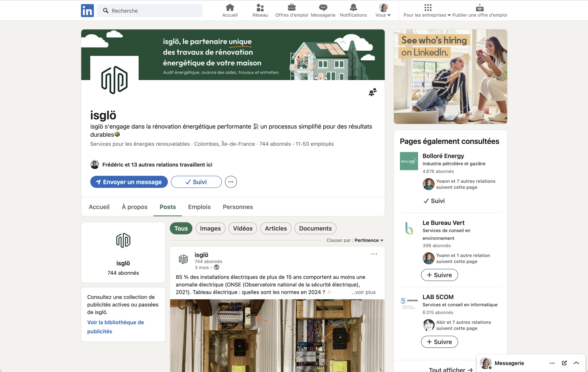The image size is (588, 372).
Task: Click Publier une offre d'emploi icon
Action: coord(480,11)
